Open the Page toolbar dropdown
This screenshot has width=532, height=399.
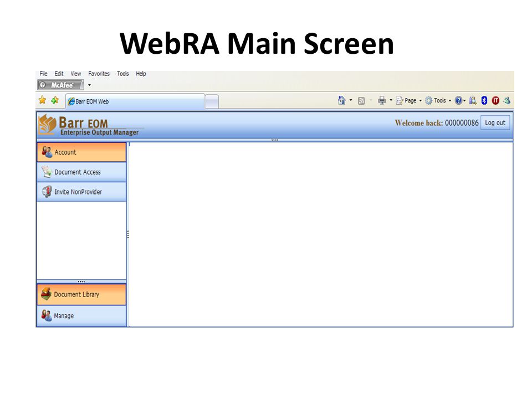(x=409, y=100)
